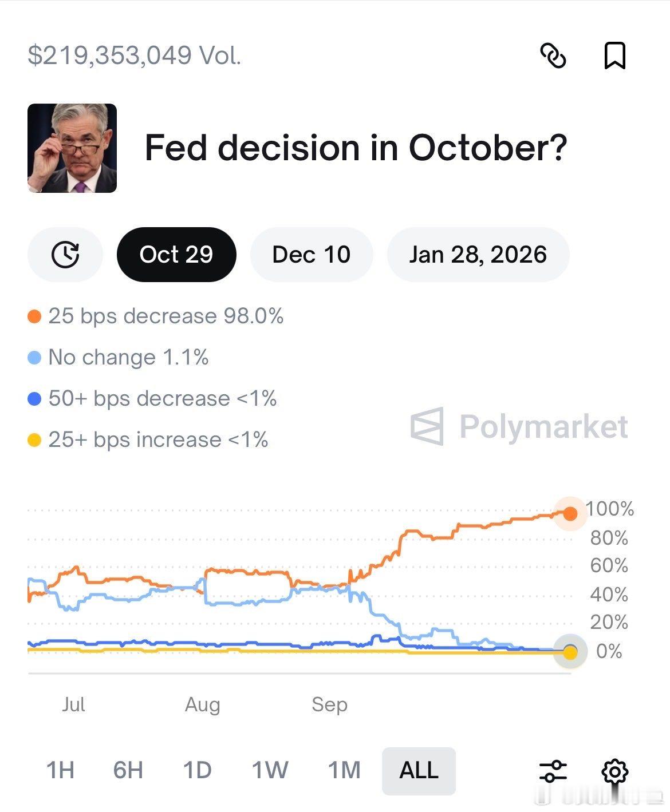Open the Oct 29 meeting view
Image resolution: width=670 pixels, height=812 pixels.
pyautogui.click(x=176, y=254)
